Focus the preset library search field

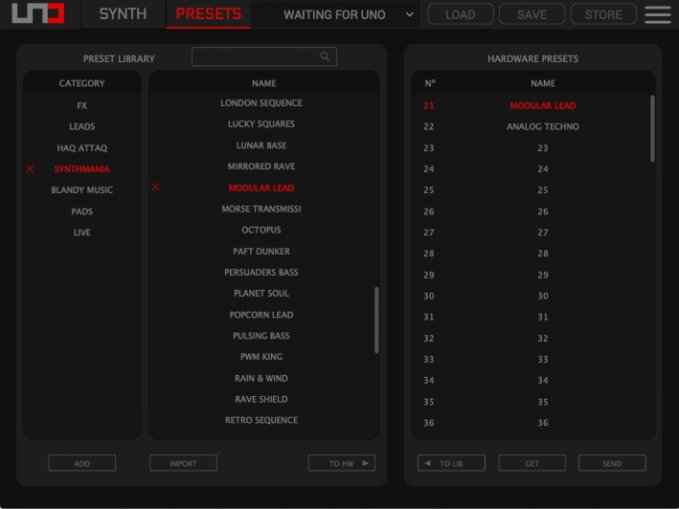point(264,57)
